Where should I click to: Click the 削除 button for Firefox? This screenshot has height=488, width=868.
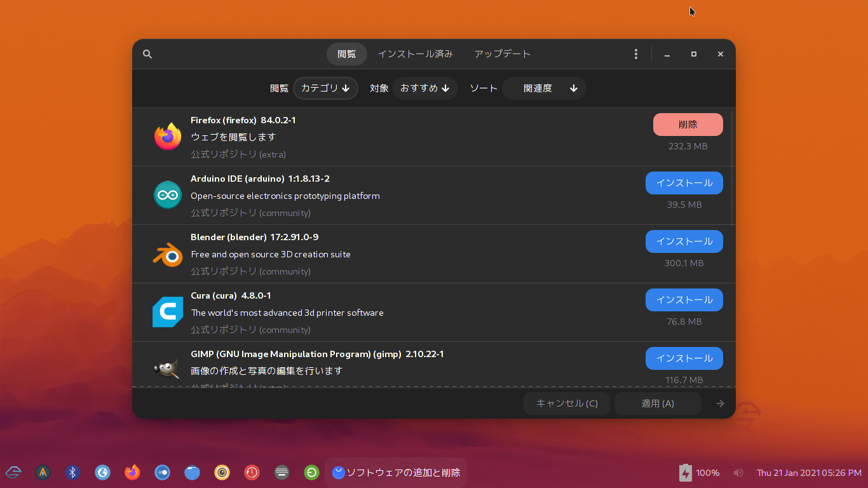[688, 125]
